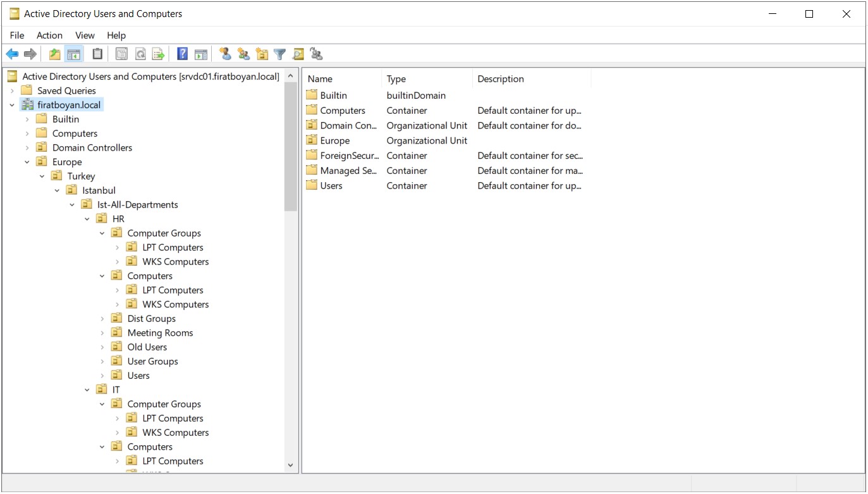
Task: Click the app icon in the title bar
Action: [x=14, y=13]
